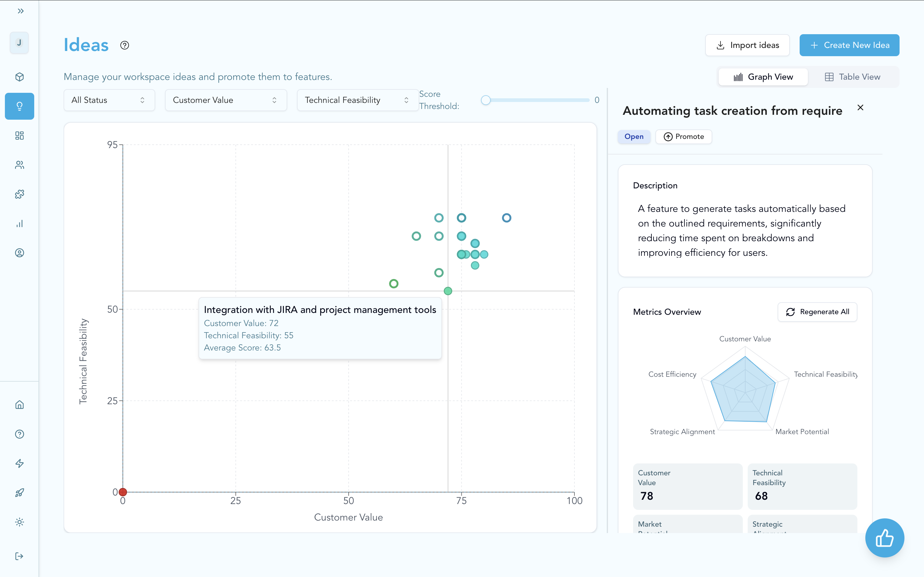Image resolution: width=924 pixels, height=577 pixels.
Task: Open the Customer Value axis dropdown
Action: point(226,100)
